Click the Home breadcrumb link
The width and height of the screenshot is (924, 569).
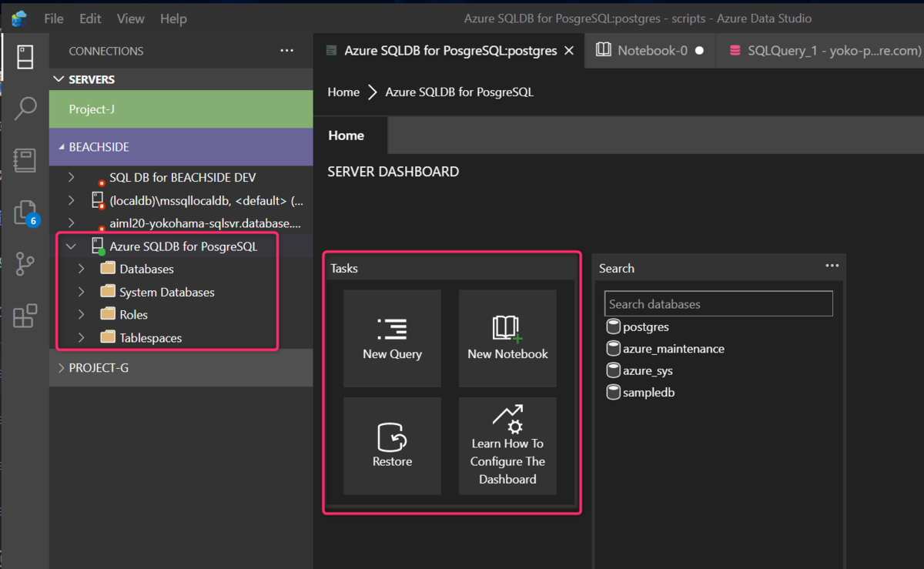[343, 92]
